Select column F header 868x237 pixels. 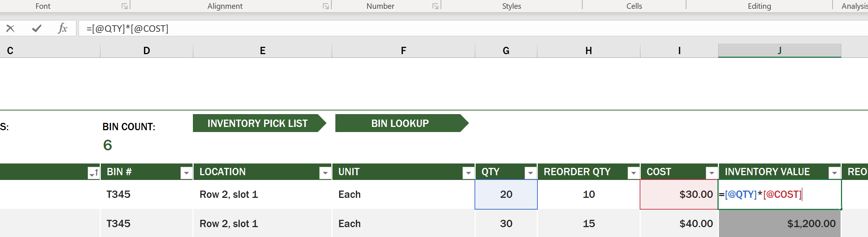(403, 50)
